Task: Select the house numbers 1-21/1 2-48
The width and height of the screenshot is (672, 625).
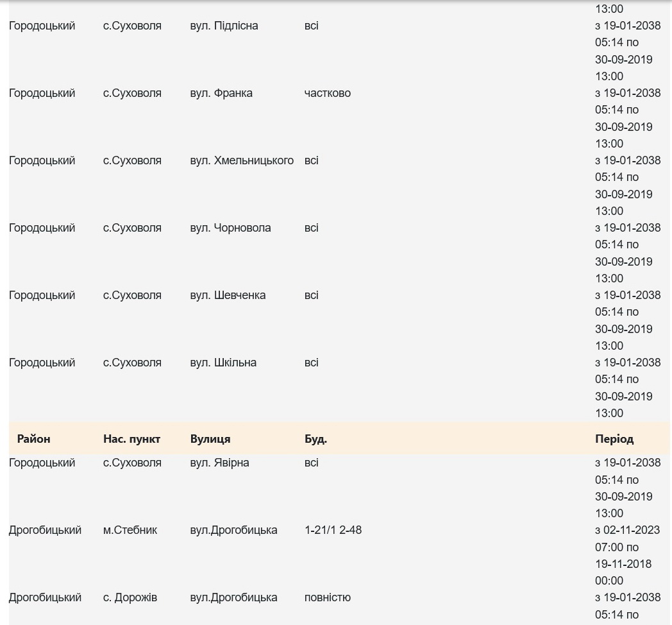Action: coord(333,530)
